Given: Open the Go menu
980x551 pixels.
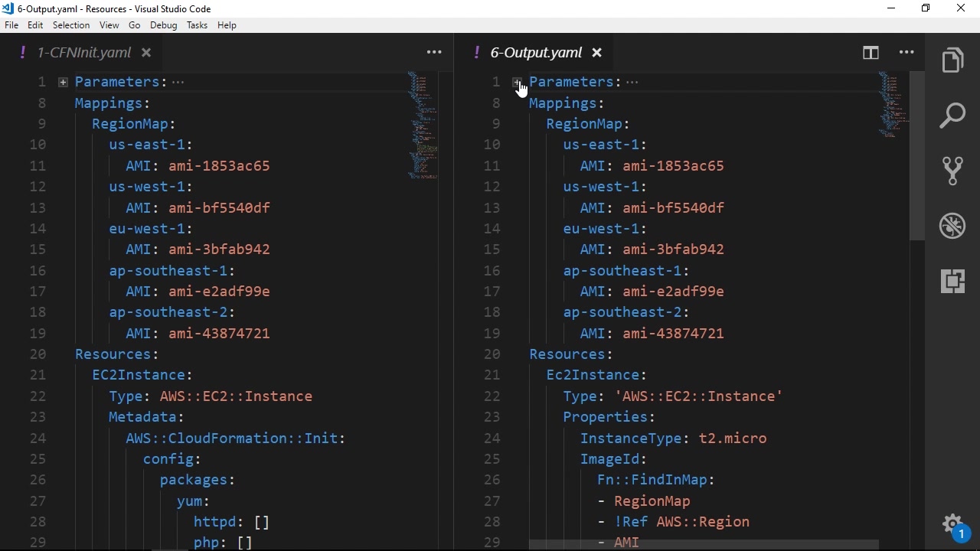Looking at the screenshot, I should click(x=135, y=25).
